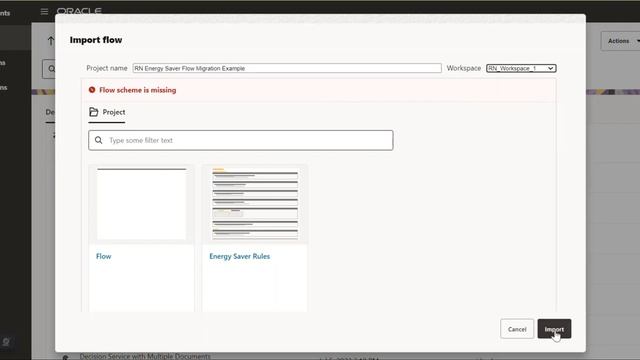Click the magnifier icon in the filter box
The width and height of the screenshot is (640, 360).
99,140
